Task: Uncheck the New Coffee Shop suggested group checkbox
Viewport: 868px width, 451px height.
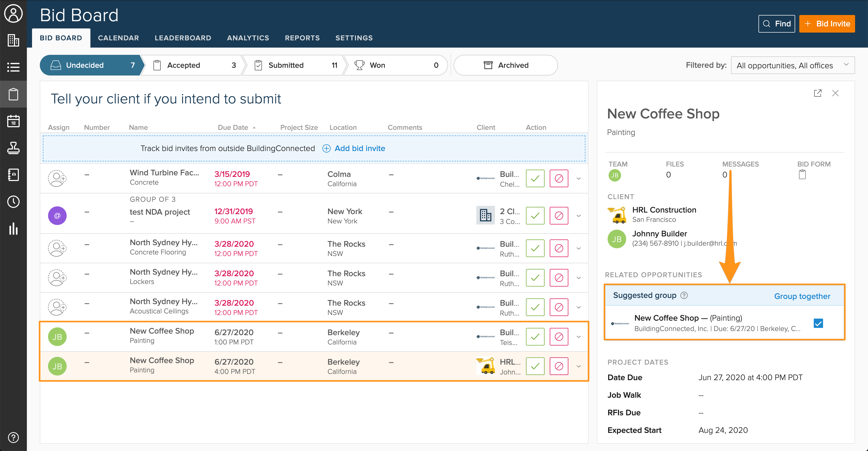Action: (818, 323)
